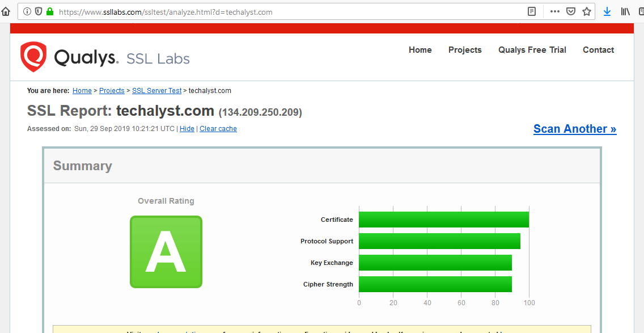
Task: Click the 'Certificate' chart label
Action: coord(337,220)
